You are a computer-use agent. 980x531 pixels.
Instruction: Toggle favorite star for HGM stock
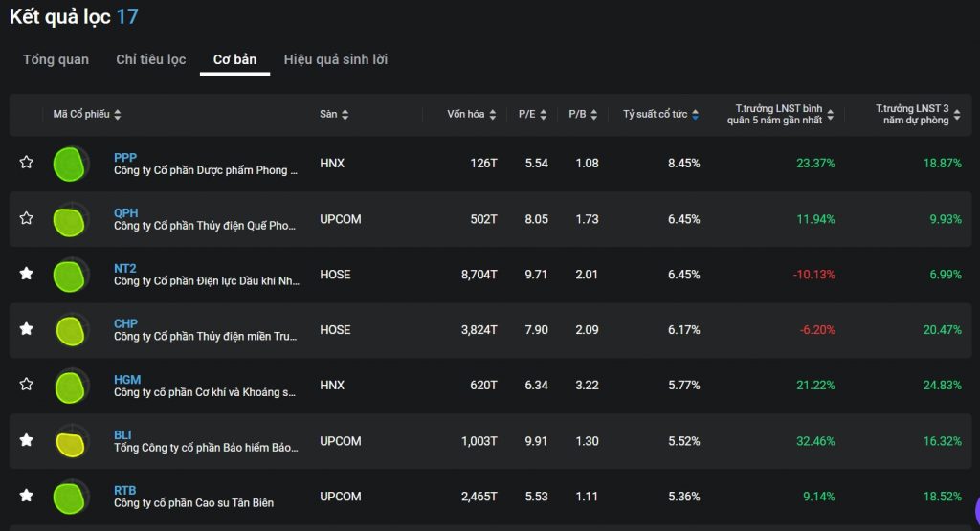tap(27, 385)
